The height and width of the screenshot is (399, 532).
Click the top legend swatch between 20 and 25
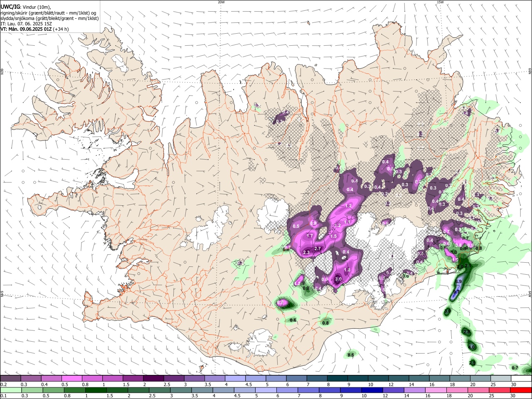(x=481, y=378)
